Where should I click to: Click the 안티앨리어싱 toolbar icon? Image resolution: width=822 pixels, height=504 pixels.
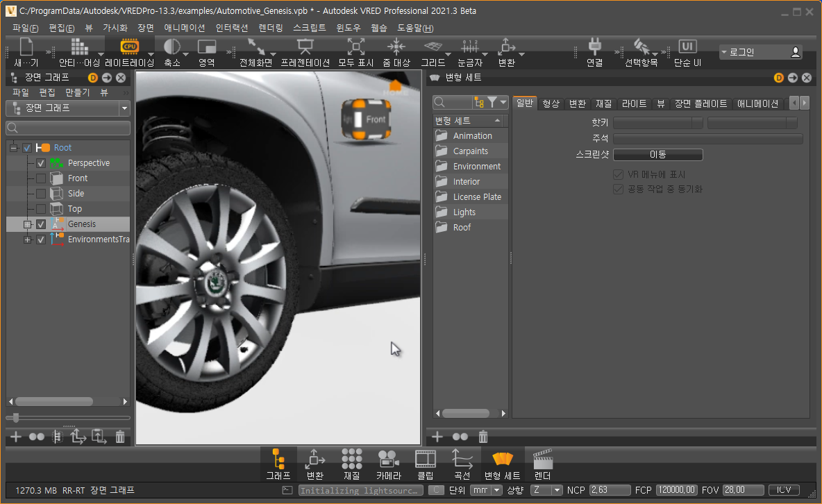[x=79, y=47]
